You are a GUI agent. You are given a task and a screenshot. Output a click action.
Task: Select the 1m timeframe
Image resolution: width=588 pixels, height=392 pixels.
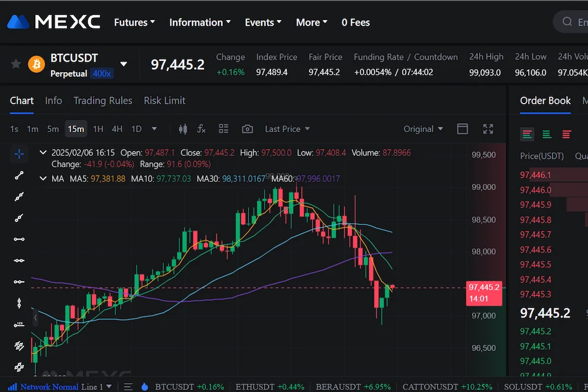[33, 129]
